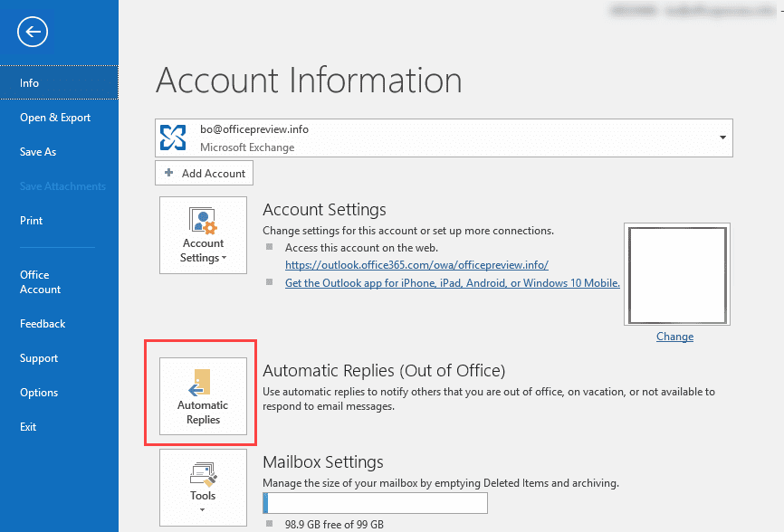The width and height of the screenshot is (784, 532).
Task: Expand the Tools dropdown arrow
Action: [203, 510]
